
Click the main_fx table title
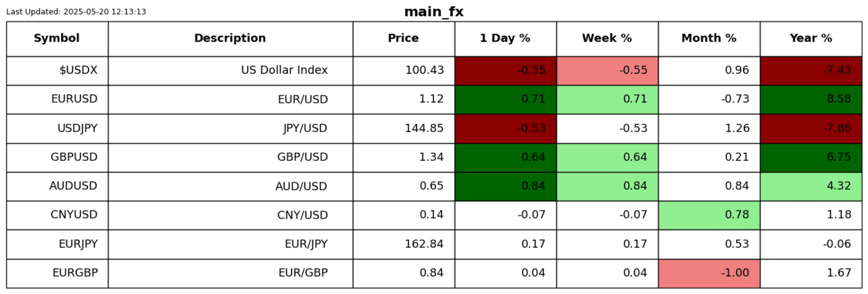[433, 12]
